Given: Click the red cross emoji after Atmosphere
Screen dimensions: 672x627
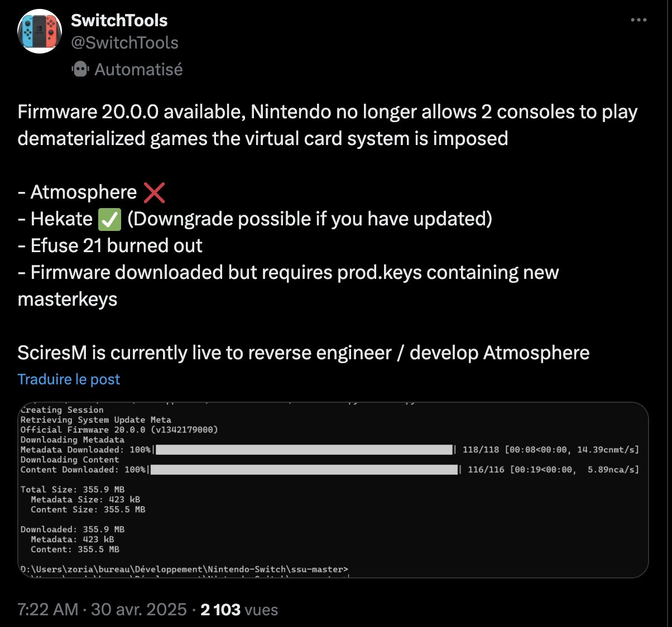Looking at the screenshot, I should (154, 192).
